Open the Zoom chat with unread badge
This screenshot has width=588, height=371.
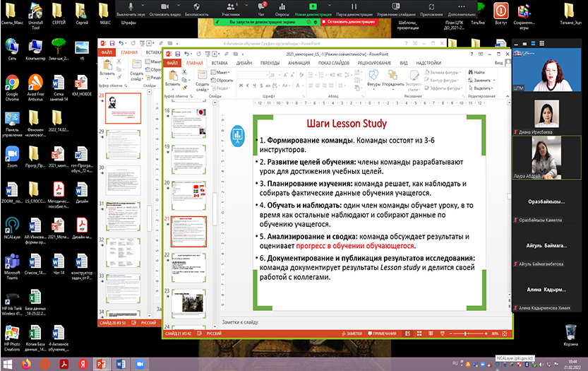[263, 6]
